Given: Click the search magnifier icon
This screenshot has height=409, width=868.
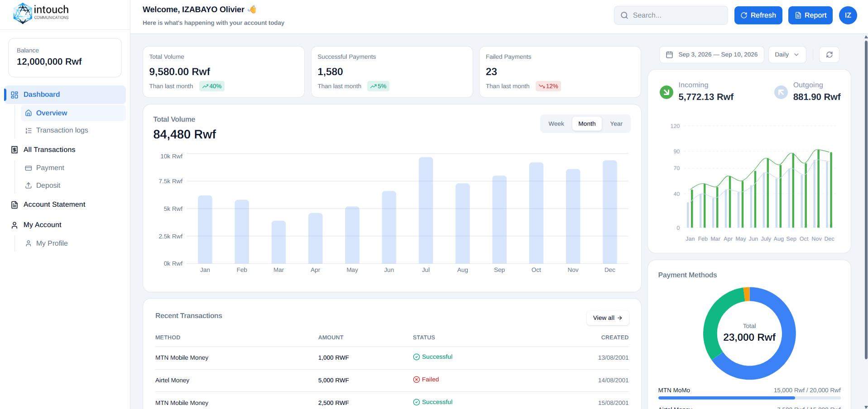Looking at the screenshot, I should click(624, 15).
